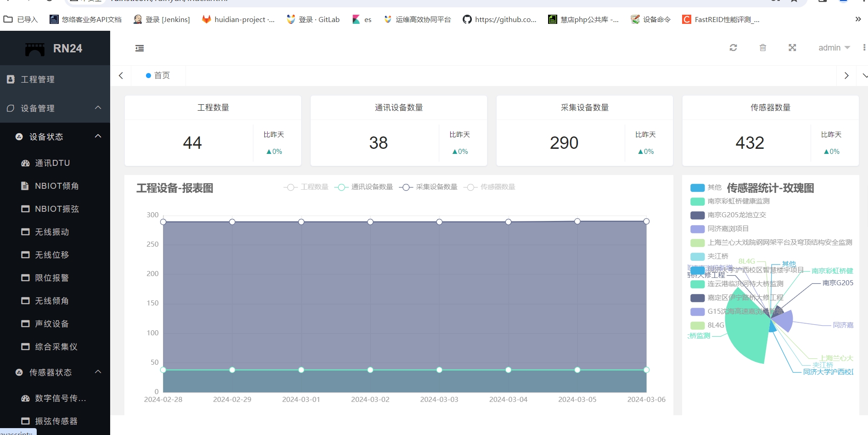Open the 登录 · GitLab bookmark
The image size is (868, 435).
(x=313, y=19)
